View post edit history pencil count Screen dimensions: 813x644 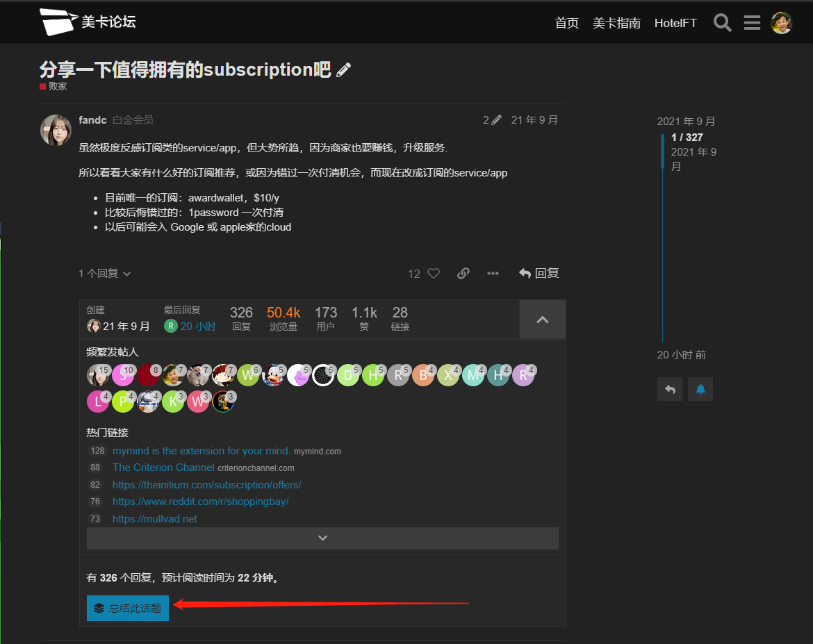pos(492,120)
